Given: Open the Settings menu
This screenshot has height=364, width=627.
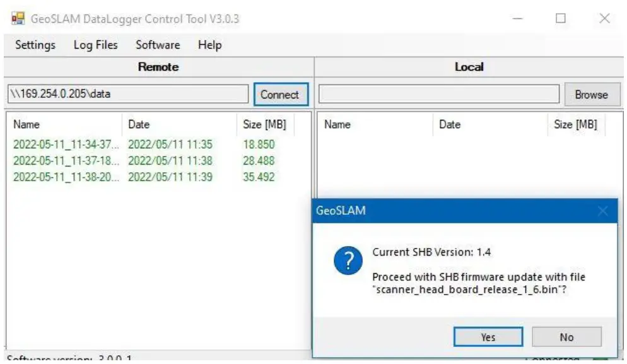Looking at the screenshot, I should (35, 45).
